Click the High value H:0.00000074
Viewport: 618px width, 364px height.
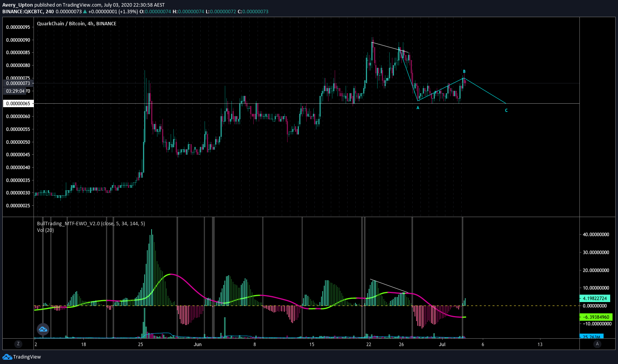[188, 11]
